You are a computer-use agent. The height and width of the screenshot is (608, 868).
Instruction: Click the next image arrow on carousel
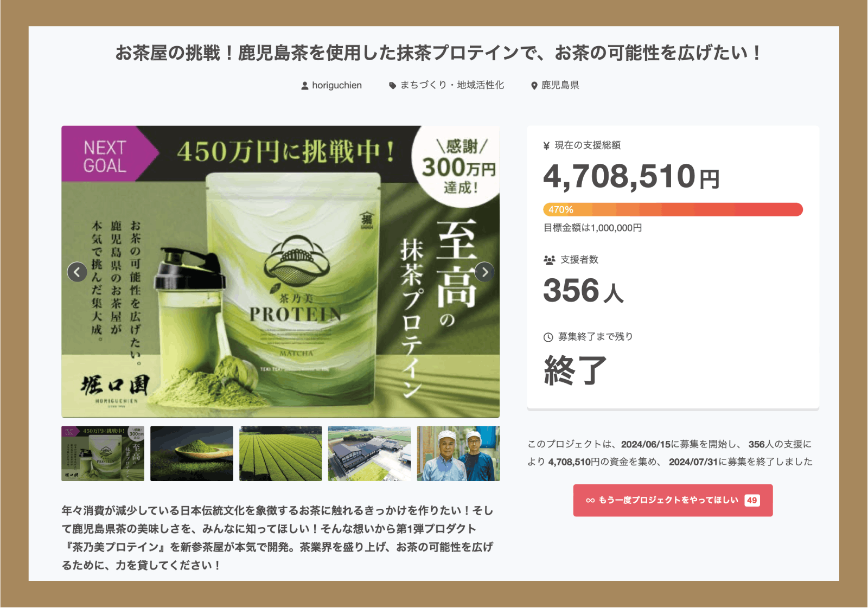pos(484,272)
